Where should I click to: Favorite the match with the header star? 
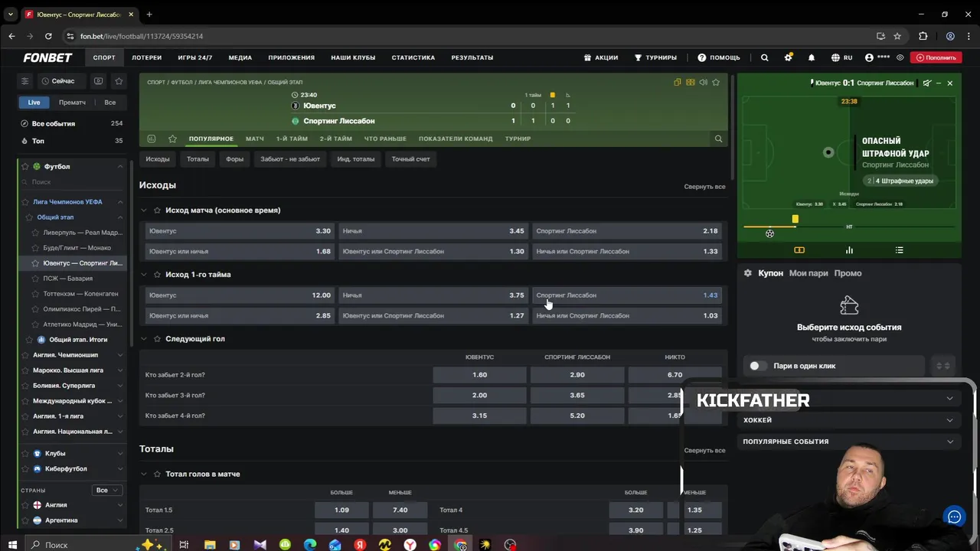716,82
